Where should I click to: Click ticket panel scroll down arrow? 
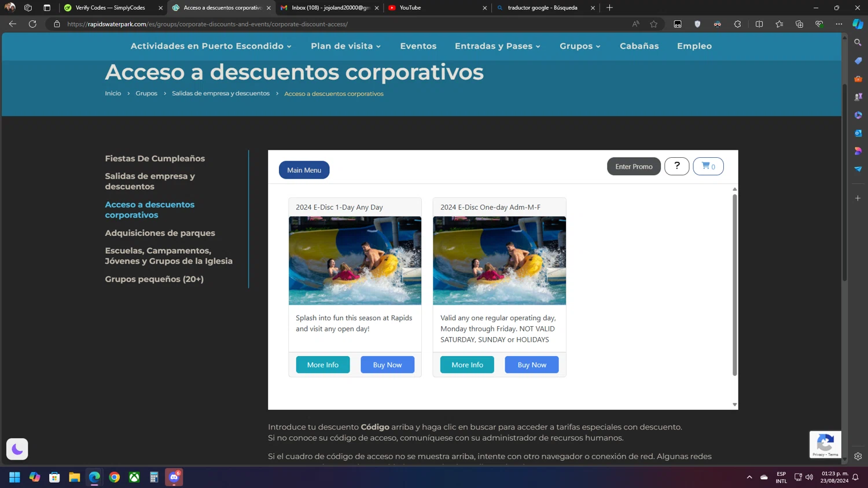point(734,405)
